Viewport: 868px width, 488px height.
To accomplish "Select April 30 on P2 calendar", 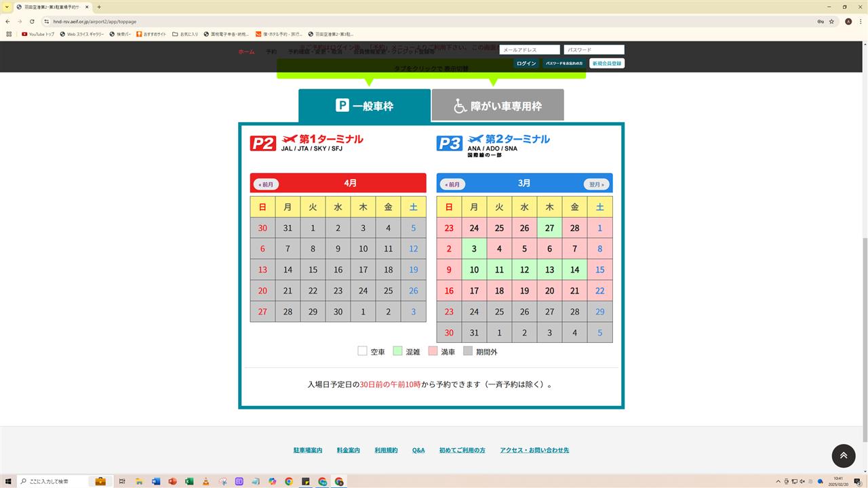I will tap(338, 312).
